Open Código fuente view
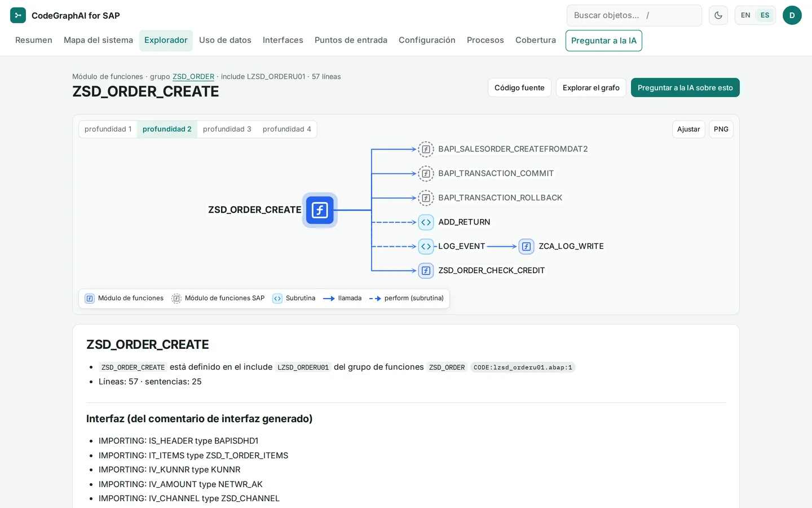This screenshot has height=508, width=812. click(x=519, y=87)
